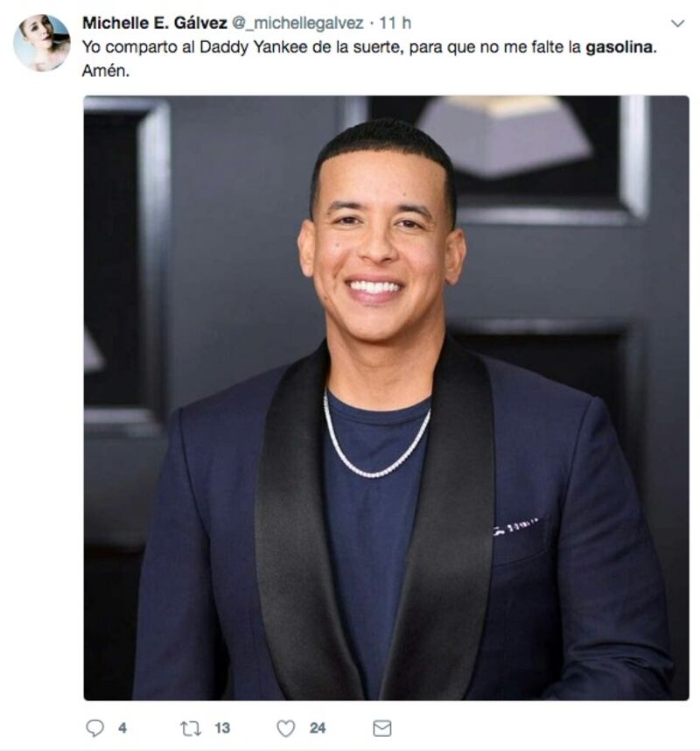The image size is (700, 751).
Task: Click the like count number 24
Action: [x=318, y=728]
